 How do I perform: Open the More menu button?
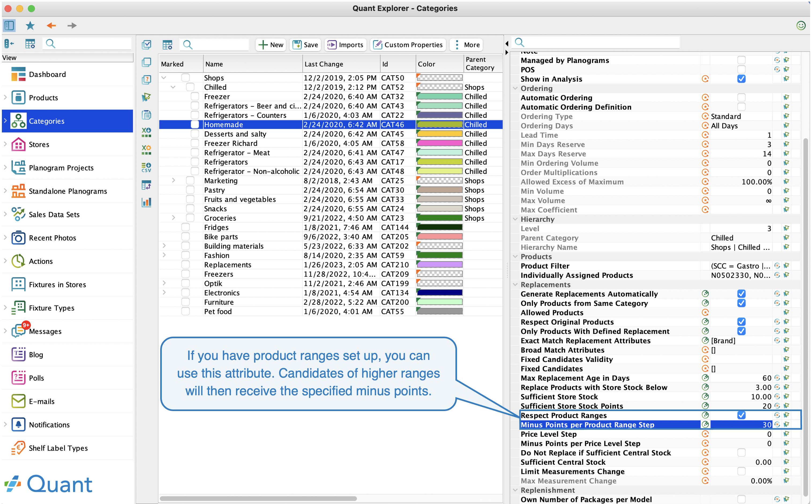(x=466, y=45)
